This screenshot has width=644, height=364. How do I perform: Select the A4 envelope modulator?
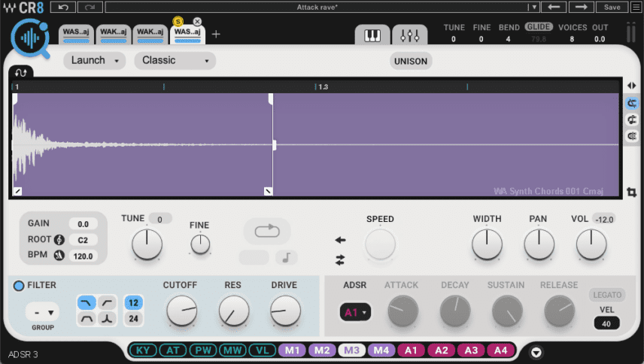pos(500,350)
